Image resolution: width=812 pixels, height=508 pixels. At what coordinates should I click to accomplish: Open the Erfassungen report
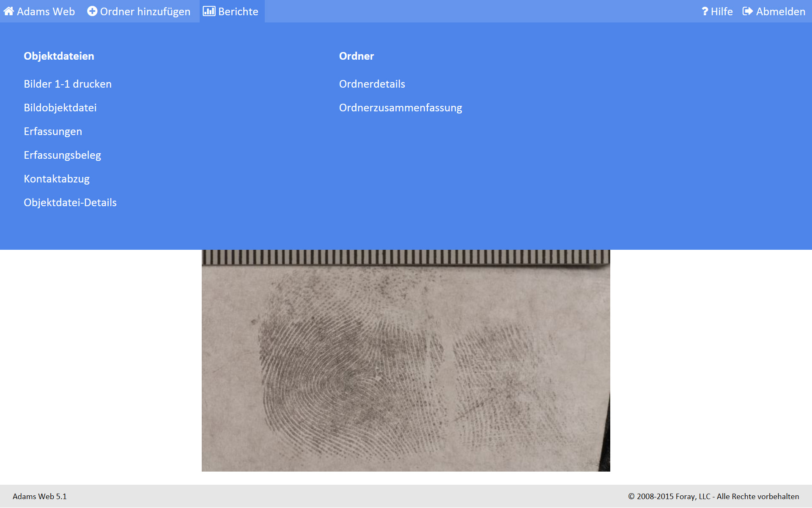tap(53, 131)
